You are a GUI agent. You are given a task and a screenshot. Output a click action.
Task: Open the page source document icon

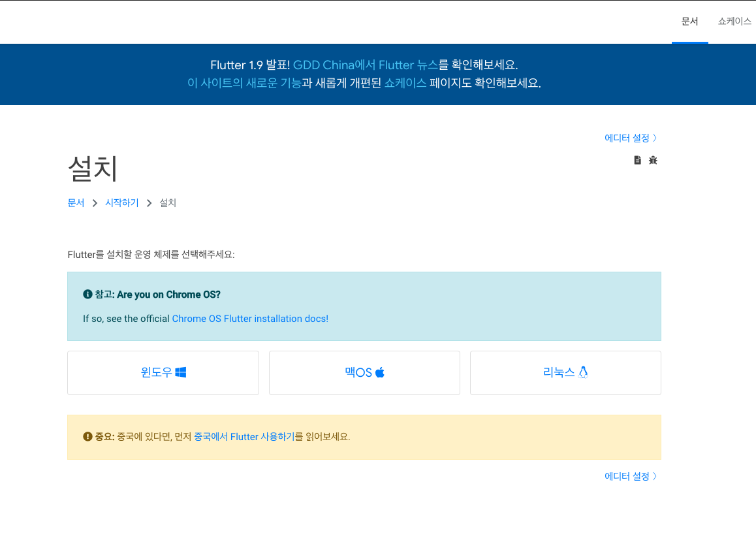click(637, 160)
